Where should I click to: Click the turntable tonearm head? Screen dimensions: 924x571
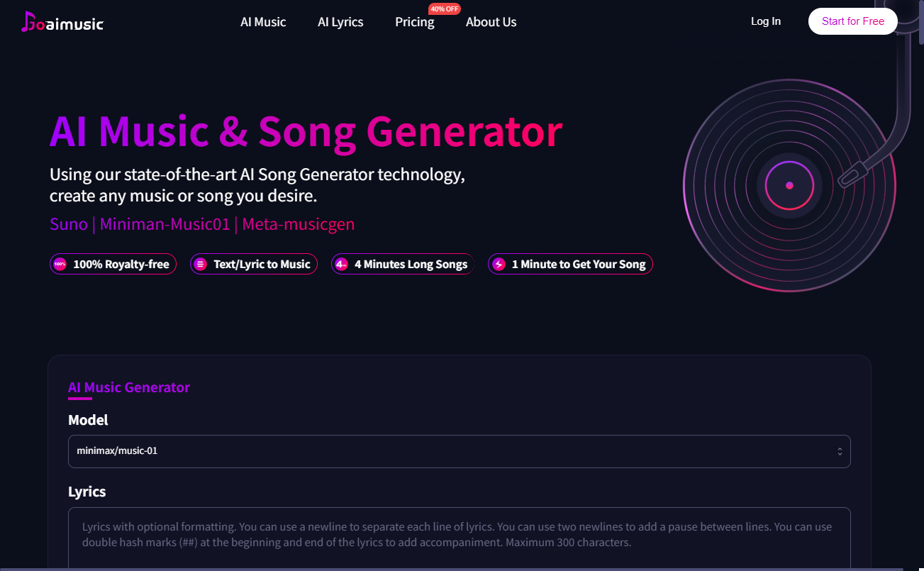tap(852, 174)
